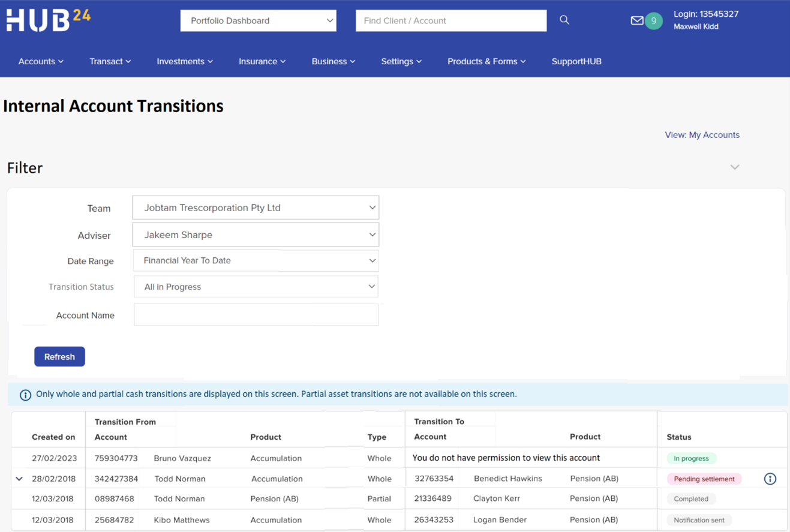The width and height of the screenshot is (790, 532).
Task: Click the View: My Accounts link
Action: [x=702, y=134]
